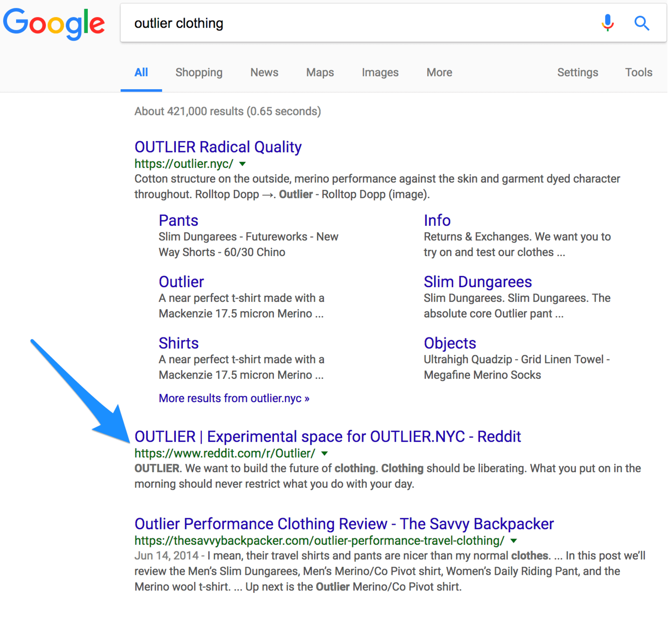Open the Pants sitelink
The image size is (672, 618).
(x=179, y=220)
